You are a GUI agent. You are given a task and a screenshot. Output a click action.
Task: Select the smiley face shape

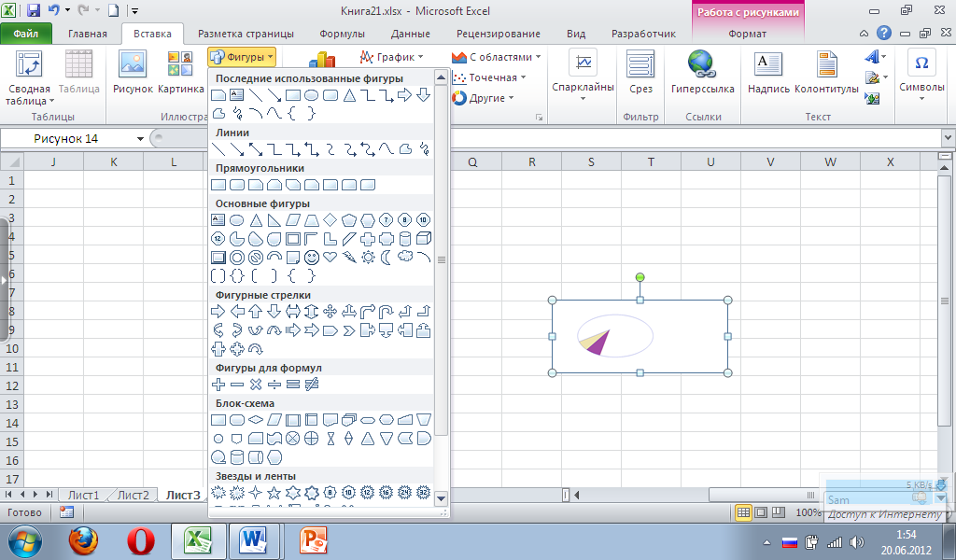tap(312, 258)
